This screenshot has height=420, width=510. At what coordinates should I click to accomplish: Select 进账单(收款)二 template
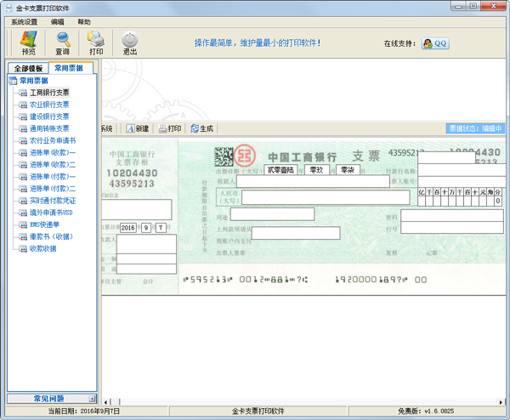point(53,165)
